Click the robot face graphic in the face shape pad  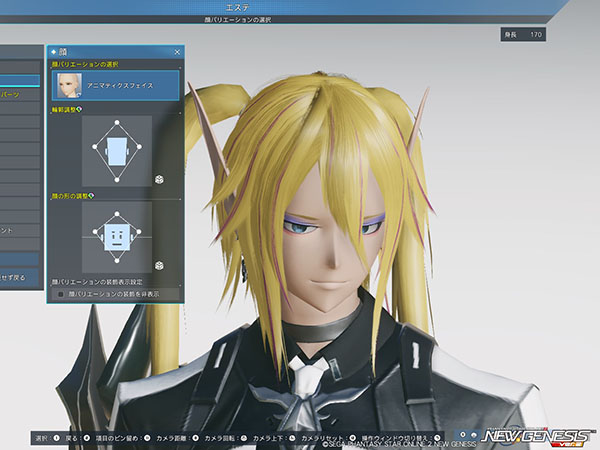coord(117,237)
